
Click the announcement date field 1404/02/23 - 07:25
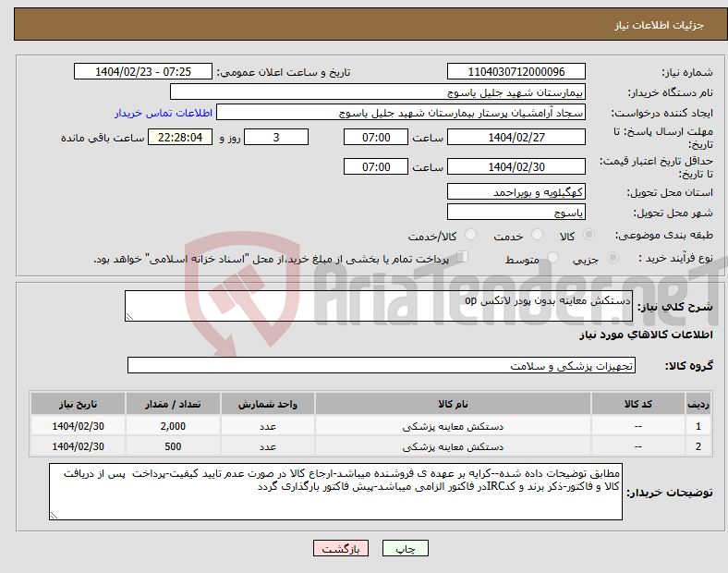pyautogui.click(x=143, y=71)
